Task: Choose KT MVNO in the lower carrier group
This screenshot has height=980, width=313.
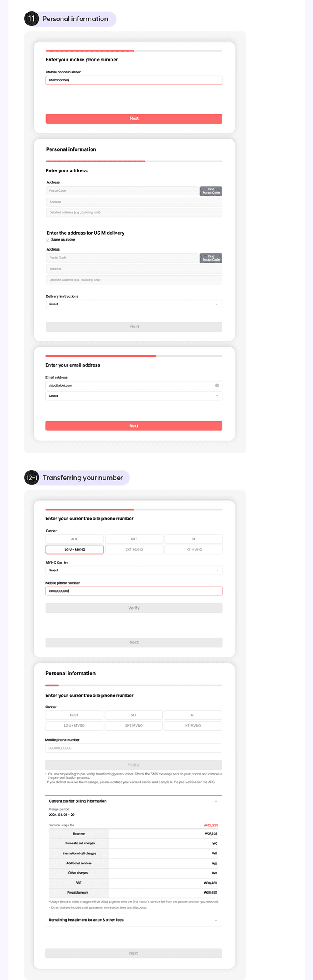Action: (193, 726)
